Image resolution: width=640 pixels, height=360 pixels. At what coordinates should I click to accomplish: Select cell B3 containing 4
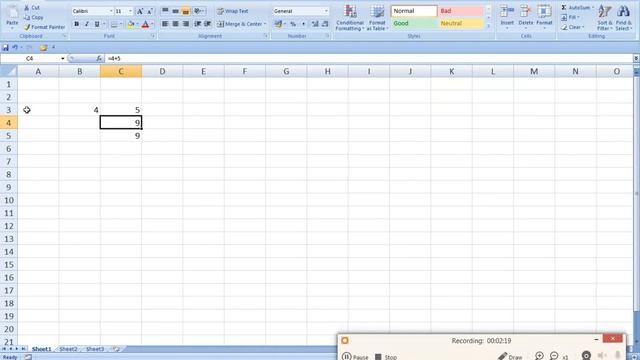pyautogui.click(x=80, y=110)
